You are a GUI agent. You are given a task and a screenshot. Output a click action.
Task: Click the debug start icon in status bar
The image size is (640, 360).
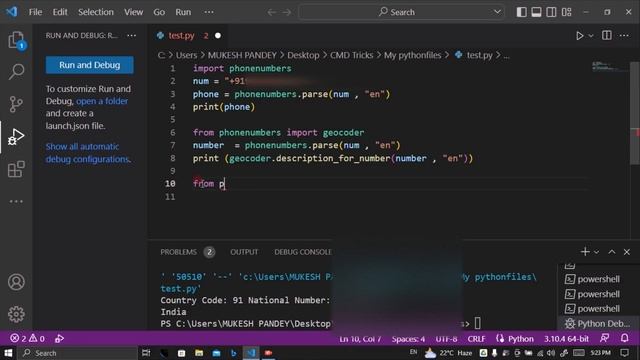click(x=59, y=338)
